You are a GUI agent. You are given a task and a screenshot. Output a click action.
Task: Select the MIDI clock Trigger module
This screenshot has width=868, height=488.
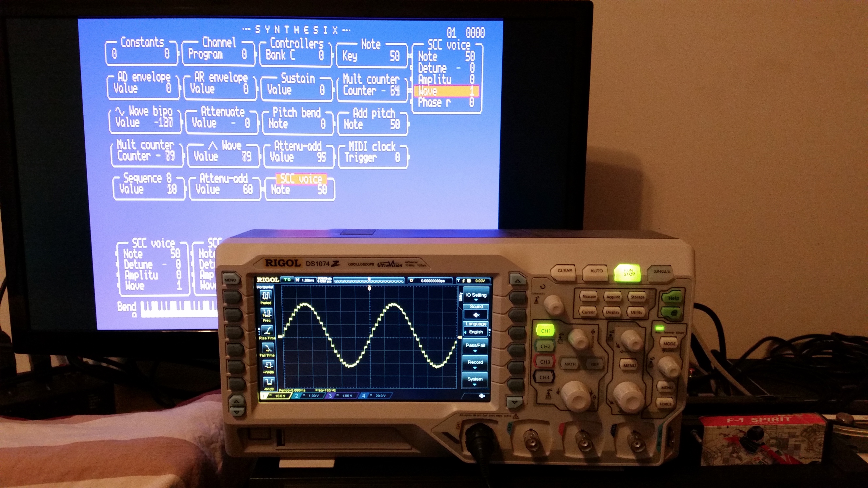373,155
